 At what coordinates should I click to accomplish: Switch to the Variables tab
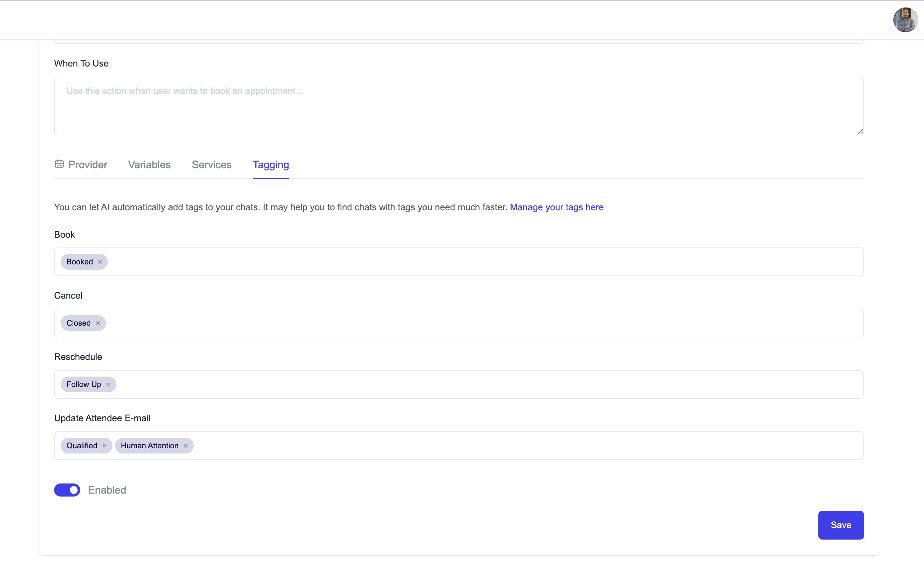click(149, 165)
